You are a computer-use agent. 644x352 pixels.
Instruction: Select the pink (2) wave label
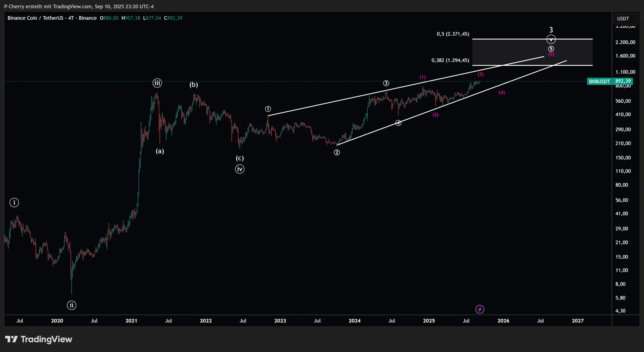[x=435, y=115]
